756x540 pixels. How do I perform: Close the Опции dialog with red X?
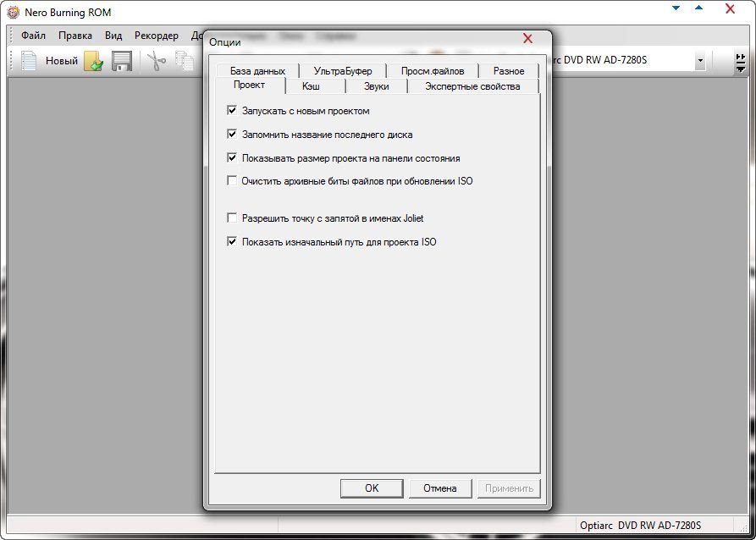pyautogui.click(x=527, y=39)
